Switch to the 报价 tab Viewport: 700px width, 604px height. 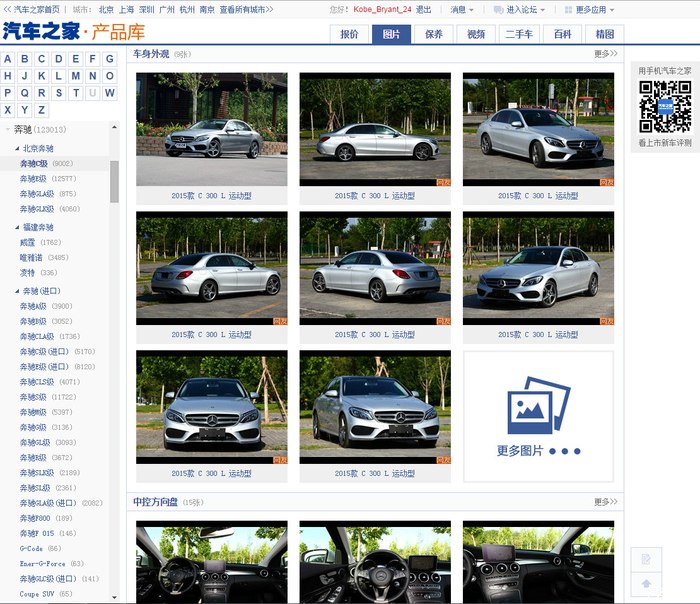coord(349,34)
